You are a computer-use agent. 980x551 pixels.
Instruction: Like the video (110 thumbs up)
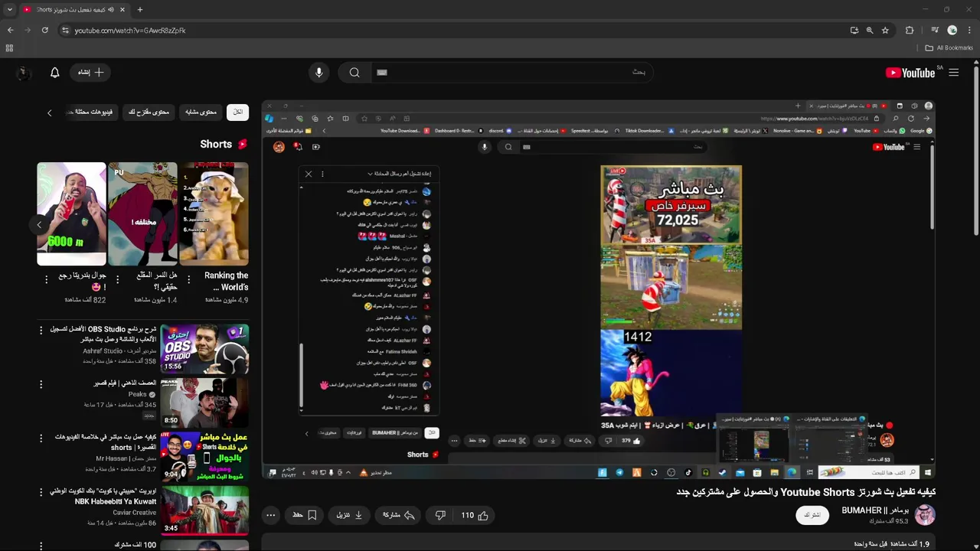(x=475, y=516)
